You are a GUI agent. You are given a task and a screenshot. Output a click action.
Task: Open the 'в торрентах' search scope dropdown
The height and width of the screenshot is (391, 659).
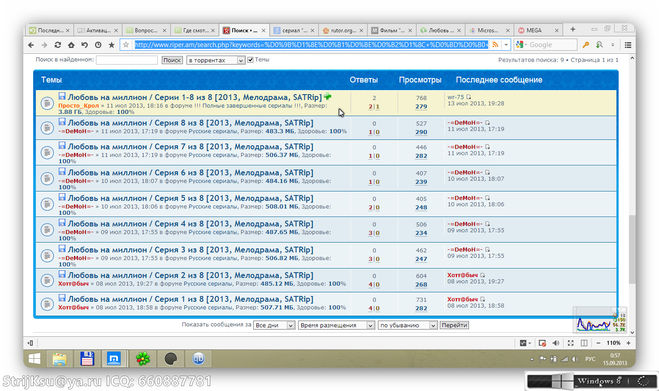216,60
